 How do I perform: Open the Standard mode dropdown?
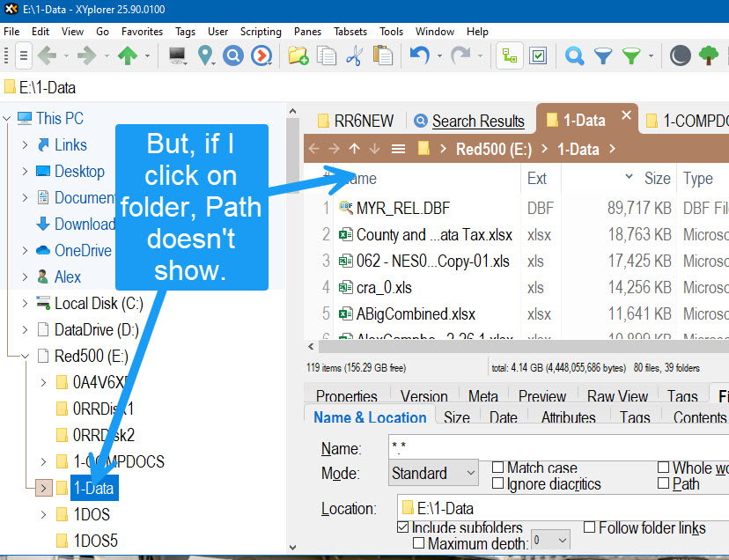click(x=432, y=473)
